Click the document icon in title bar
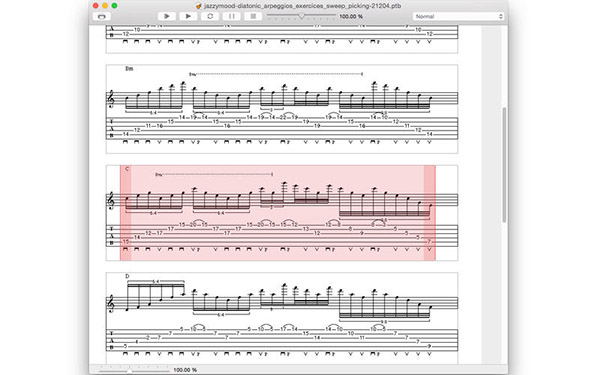Viewport: 600px width, 375px height. coord(198,6)
